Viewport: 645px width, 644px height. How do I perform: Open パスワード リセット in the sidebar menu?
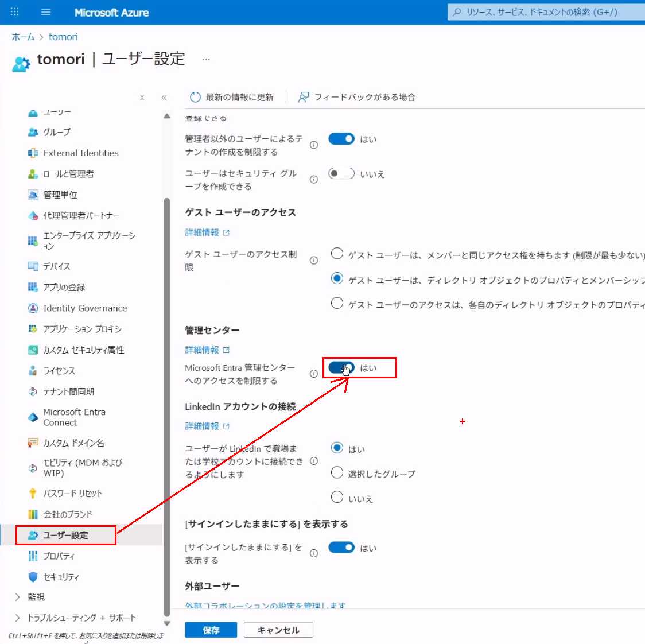point(72,494)
